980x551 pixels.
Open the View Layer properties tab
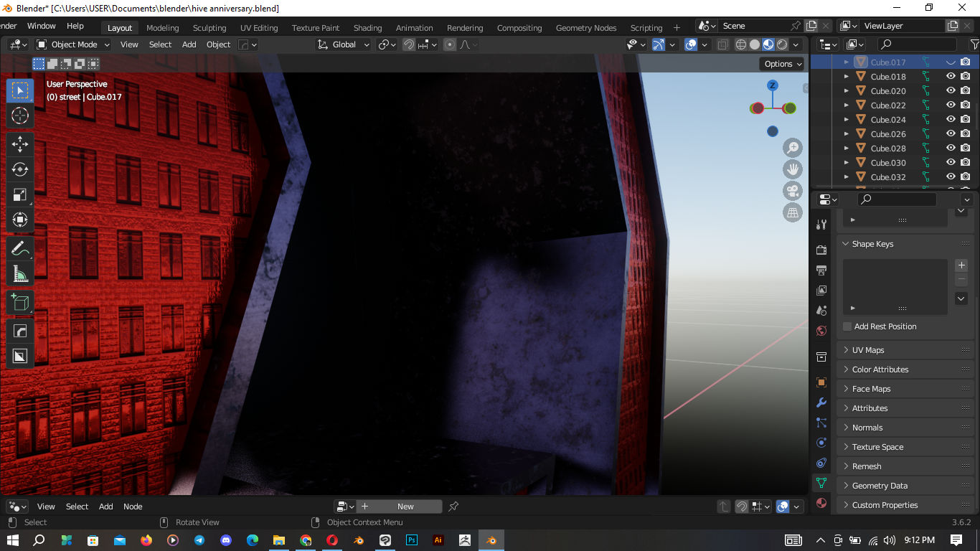[821, 291]
